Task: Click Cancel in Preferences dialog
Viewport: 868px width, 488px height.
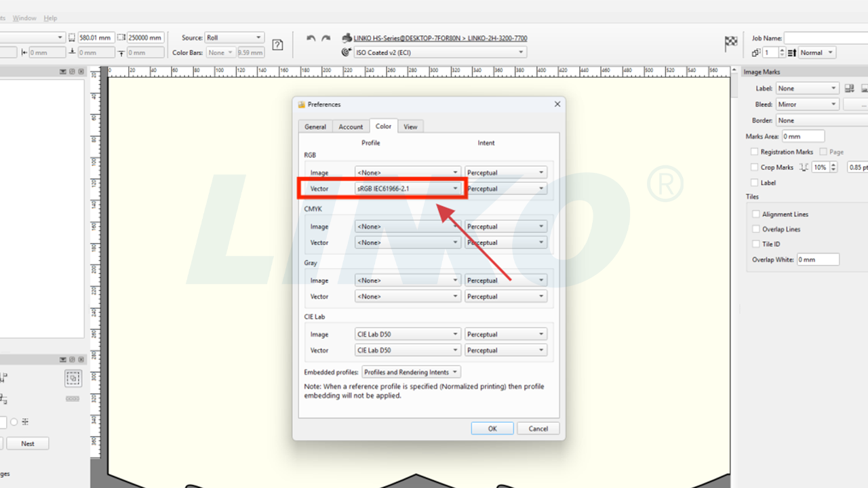Action: point(538,428)
